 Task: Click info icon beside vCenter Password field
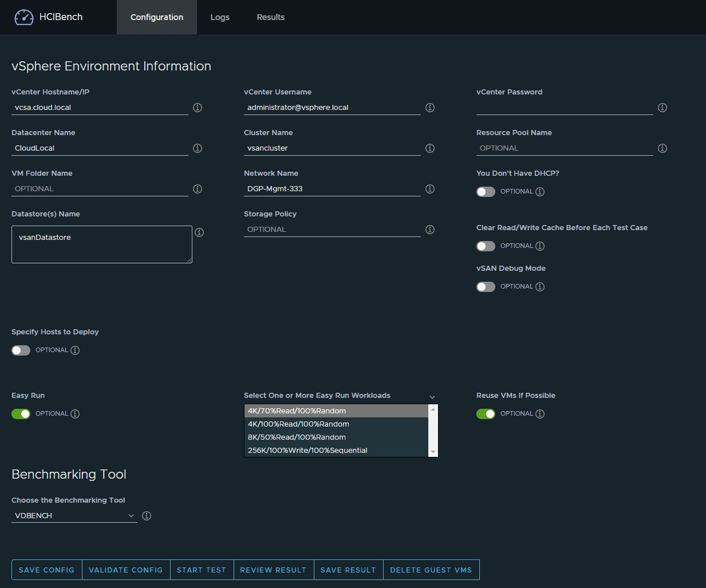[662, 108]
